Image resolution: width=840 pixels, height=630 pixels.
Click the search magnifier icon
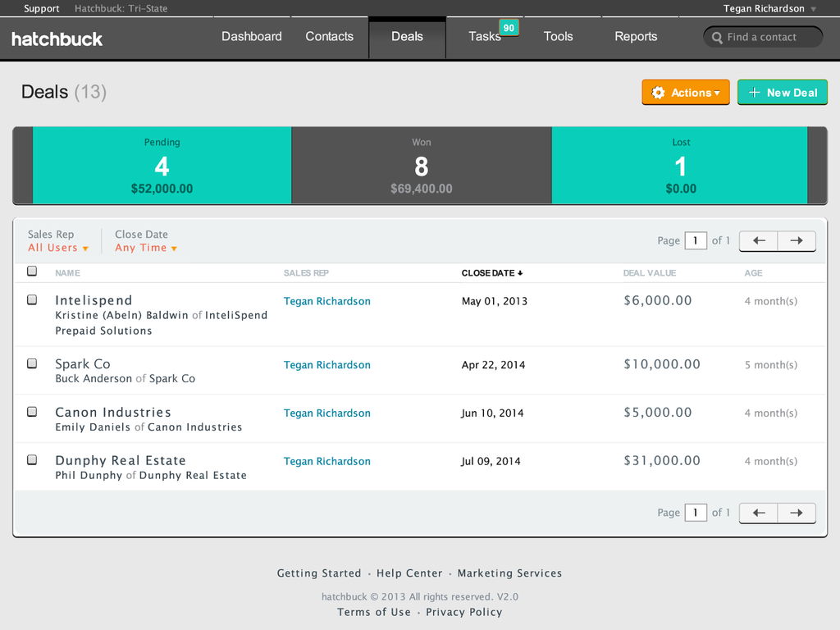(717, 38)
